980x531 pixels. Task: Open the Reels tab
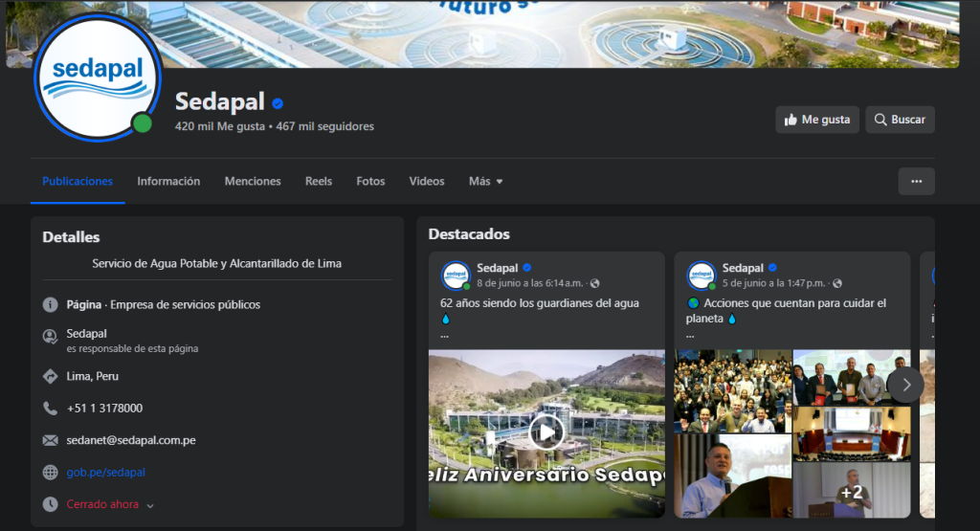(x=319, y=181)
